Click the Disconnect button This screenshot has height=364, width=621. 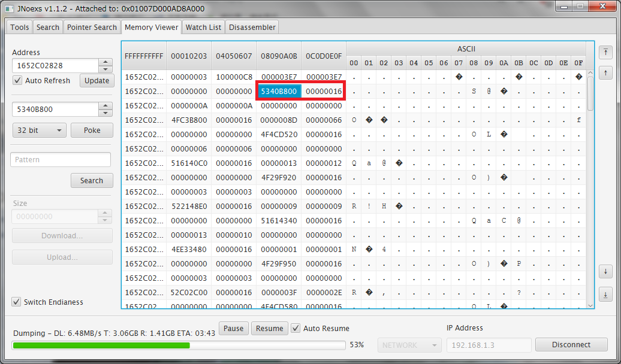click(x=571, y=345)
